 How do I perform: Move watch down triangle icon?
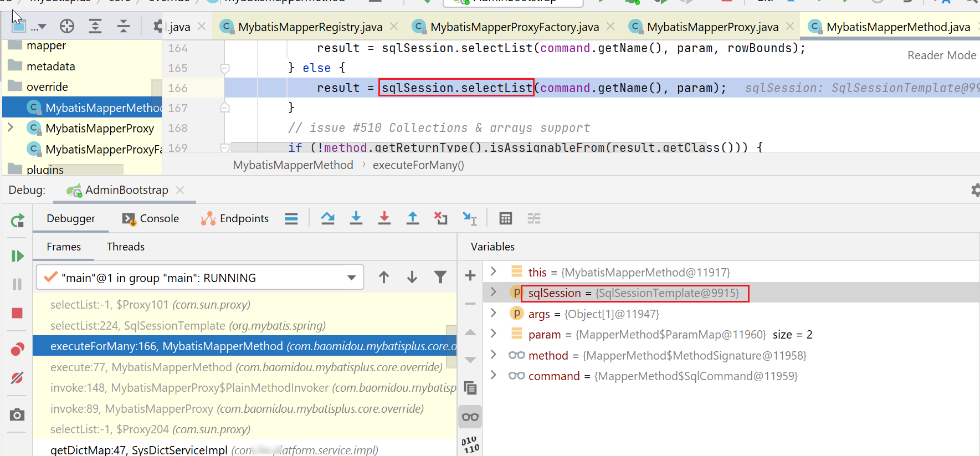[x=470, y=360]
